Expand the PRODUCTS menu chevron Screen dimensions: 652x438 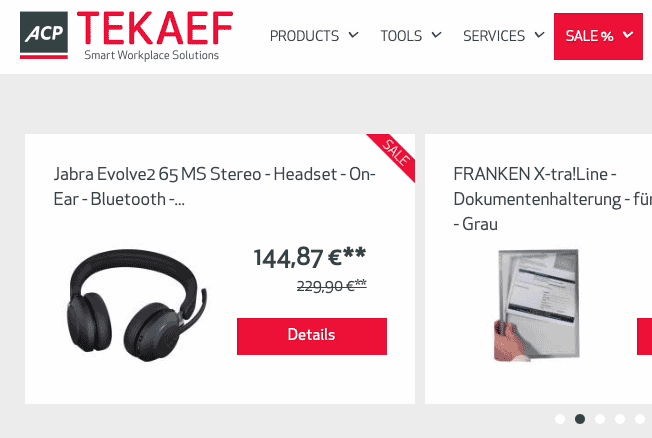pyautogui.click(x=353, y=35)
